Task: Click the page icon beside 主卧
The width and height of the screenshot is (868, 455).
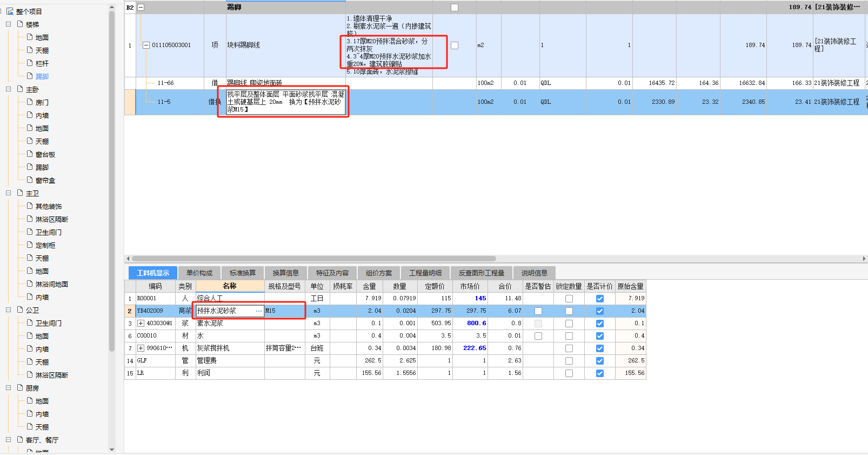Action: click(20, 89)
